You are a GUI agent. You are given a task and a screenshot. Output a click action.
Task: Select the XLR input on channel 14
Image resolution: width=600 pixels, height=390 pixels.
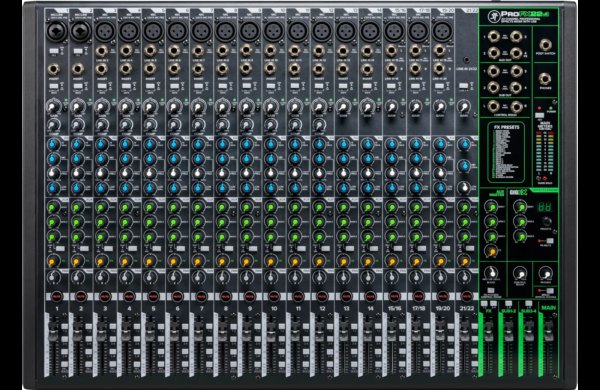(370, 31)
